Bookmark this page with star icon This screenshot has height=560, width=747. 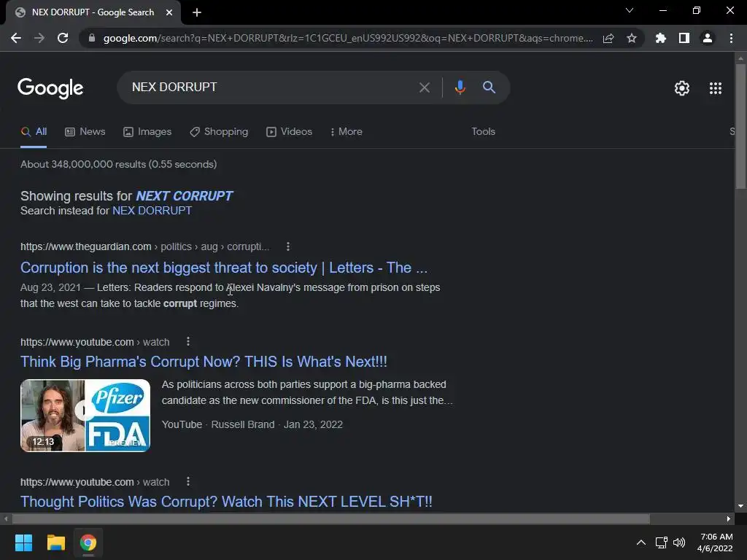click(632, 38)
